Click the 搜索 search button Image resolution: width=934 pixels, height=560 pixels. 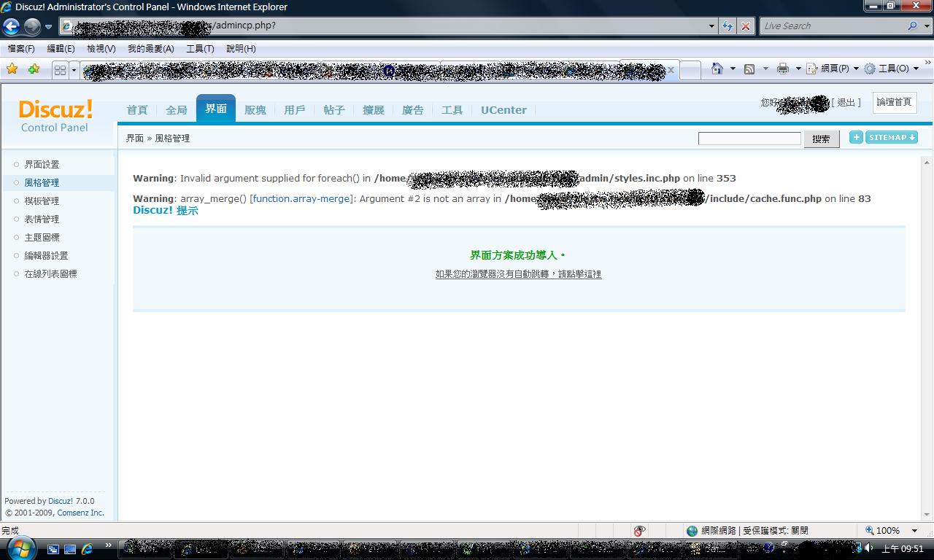point(822,139)
